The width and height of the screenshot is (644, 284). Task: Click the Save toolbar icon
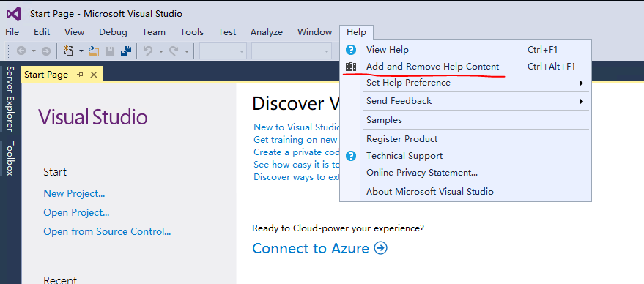[110, 51]
